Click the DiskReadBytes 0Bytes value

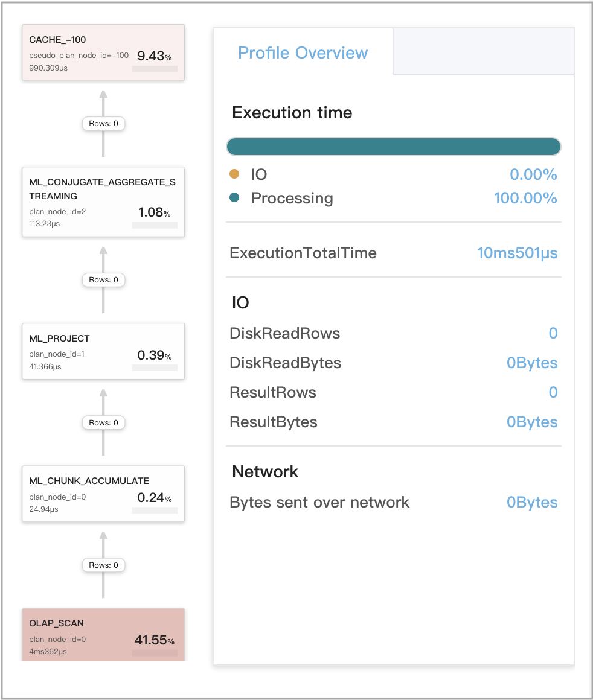pos(532,362)
